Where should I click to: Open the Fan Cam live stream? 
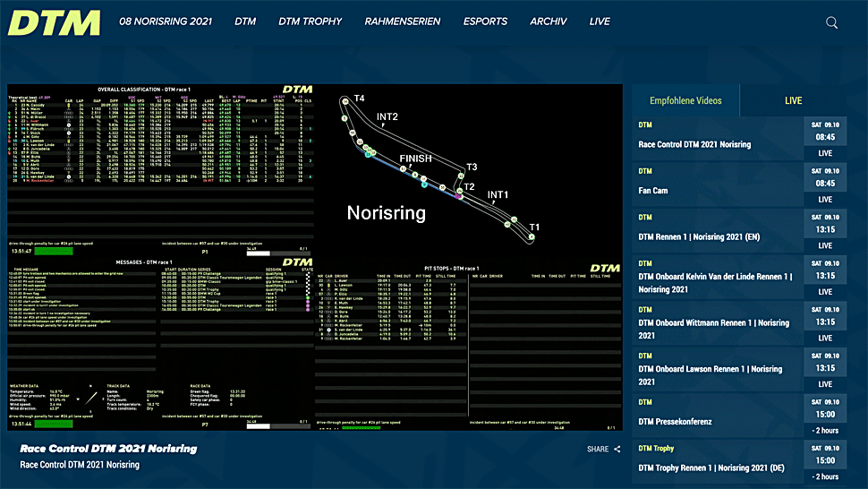[x=653, y=191]
